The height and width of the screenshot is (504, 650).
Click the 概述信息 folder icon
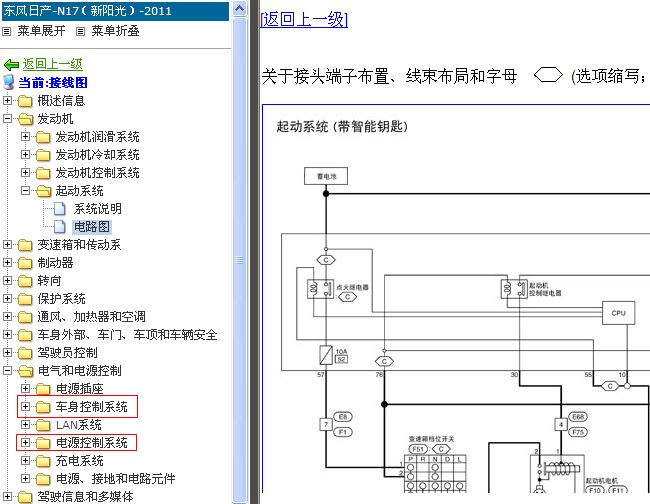pyautogui.click(x=25, y=101)
